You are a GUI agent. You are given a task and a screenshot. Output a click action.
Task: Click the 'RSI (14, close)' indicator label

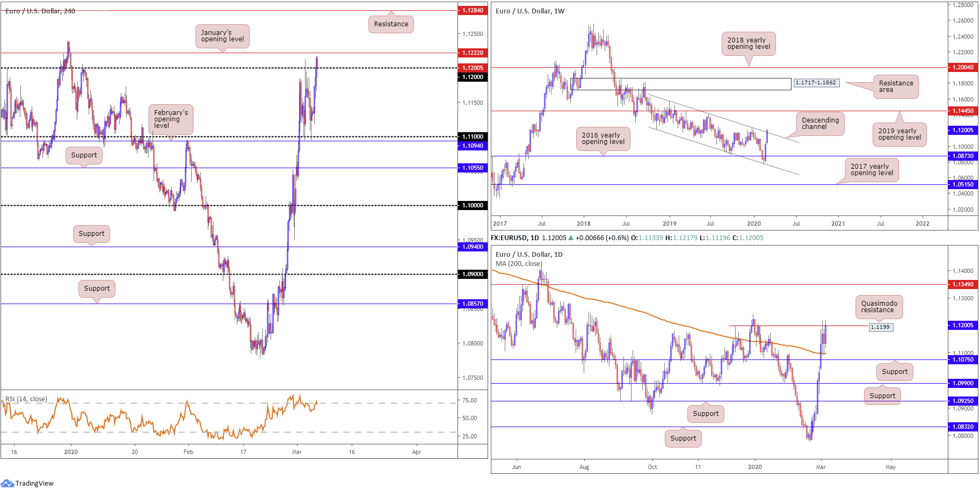click(x=26, y=399)
